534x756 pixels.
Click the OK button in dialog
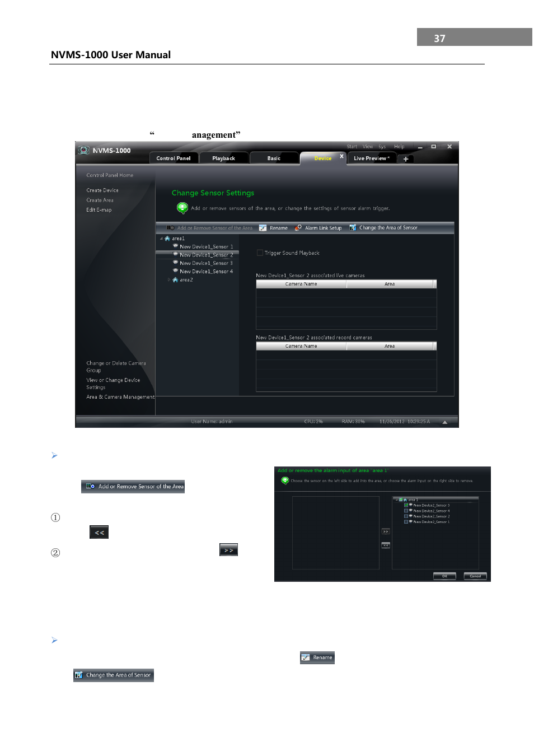pos(444,576)
